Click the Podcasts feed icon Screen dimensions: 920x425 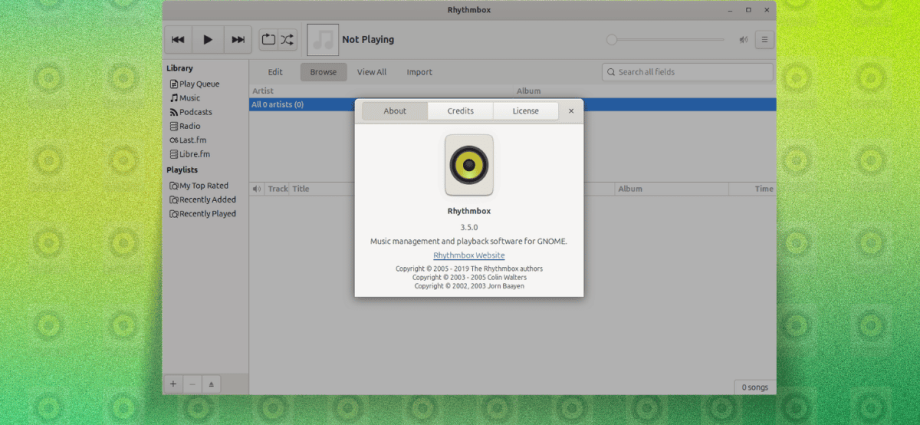(174, 112)
